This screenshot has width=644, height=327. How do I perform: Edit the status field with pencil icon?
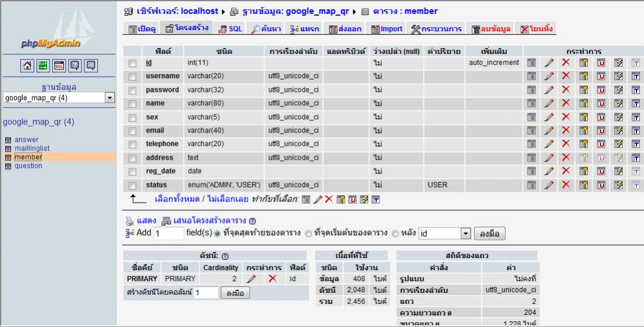549,185
